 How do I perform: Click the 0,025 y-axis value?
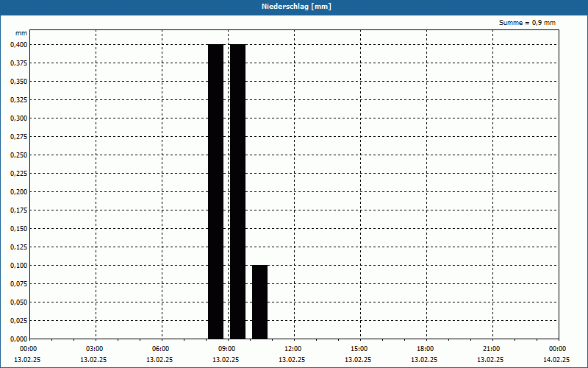[x=19, y=321]
